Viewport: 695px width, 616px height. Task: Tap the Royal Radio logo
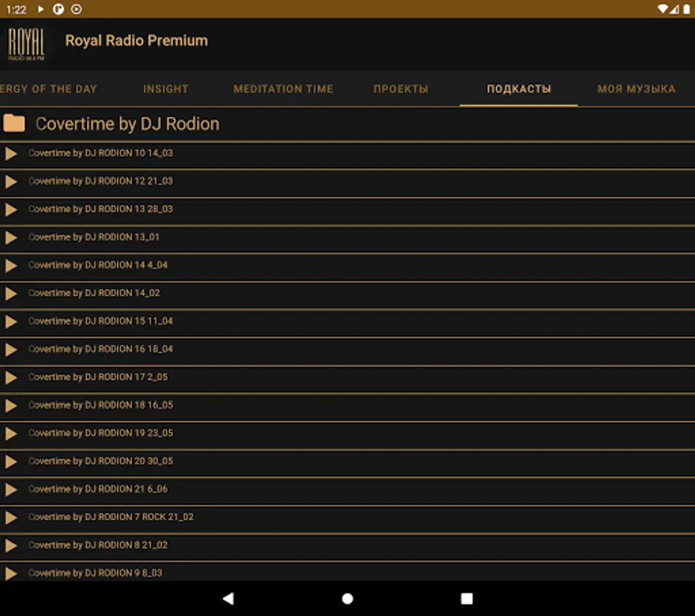(26, 44)
